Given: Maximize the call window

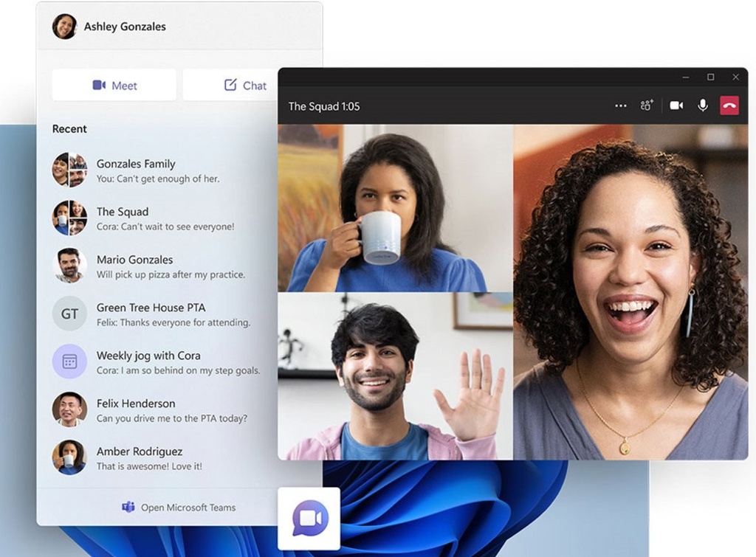Looking at the screenshot, I should (710, 77).
